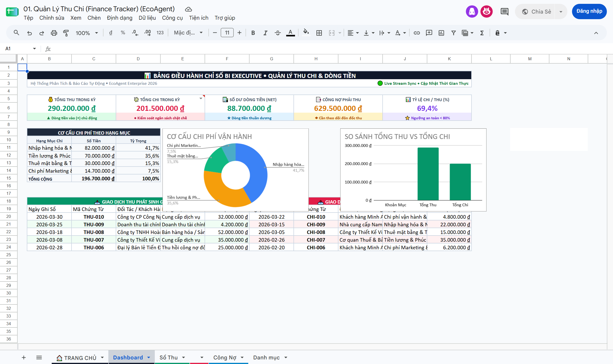Open the Tiện ích menu
The width and height of the screenshot is (613, 364).
pos(198,18)
